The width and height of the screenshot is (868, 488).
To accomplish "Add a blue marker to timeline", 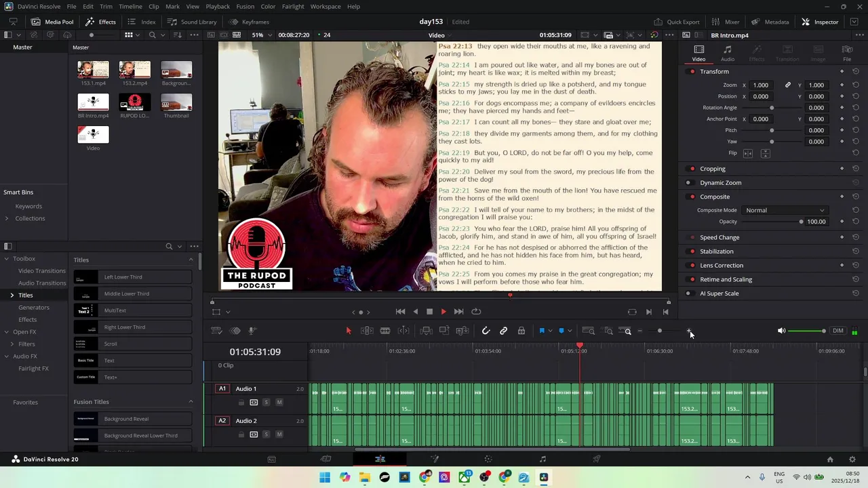I will (561, 331).
